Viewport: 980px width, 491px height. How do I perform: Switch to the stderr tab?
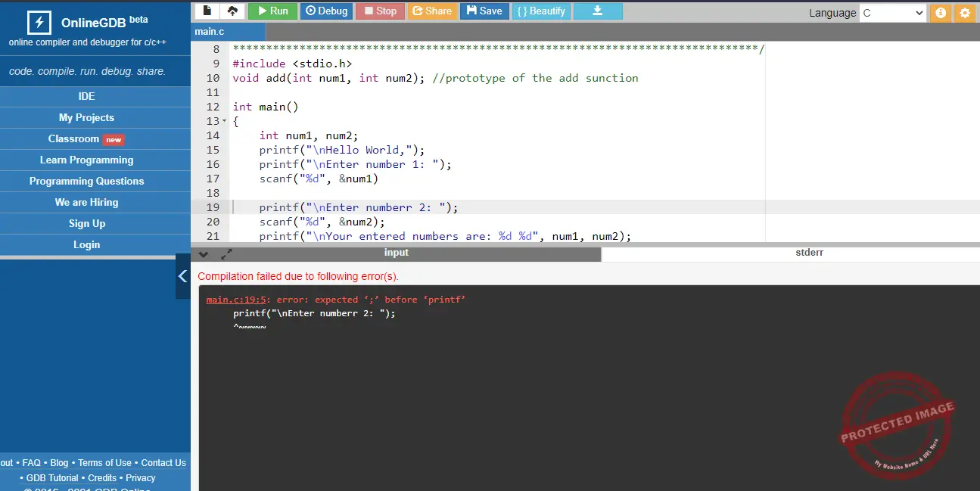coord(809,252)
